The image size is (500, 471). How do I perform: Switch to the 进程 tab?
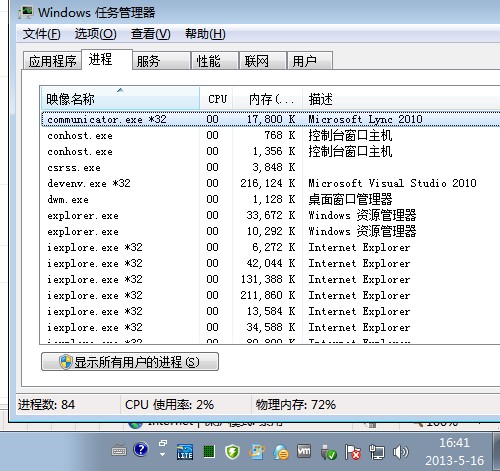(x=107, y=60)
